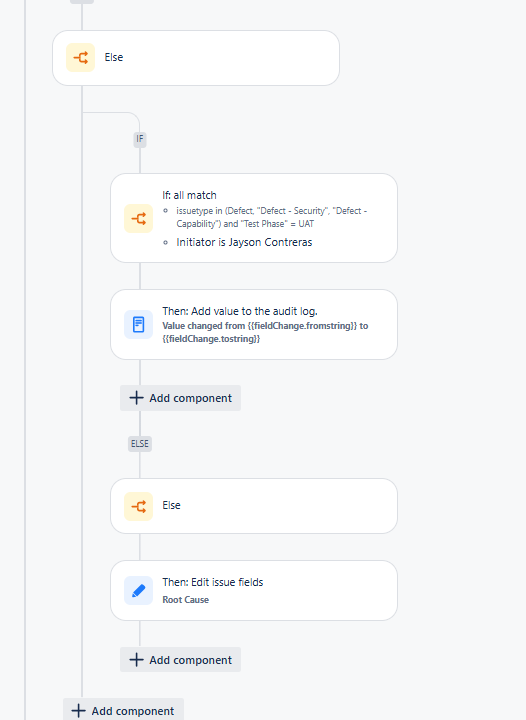The height and width of the screenshot is (720, 526).
Task: Click the issuetype JQL condition text
Action: (x=271, y=217)
